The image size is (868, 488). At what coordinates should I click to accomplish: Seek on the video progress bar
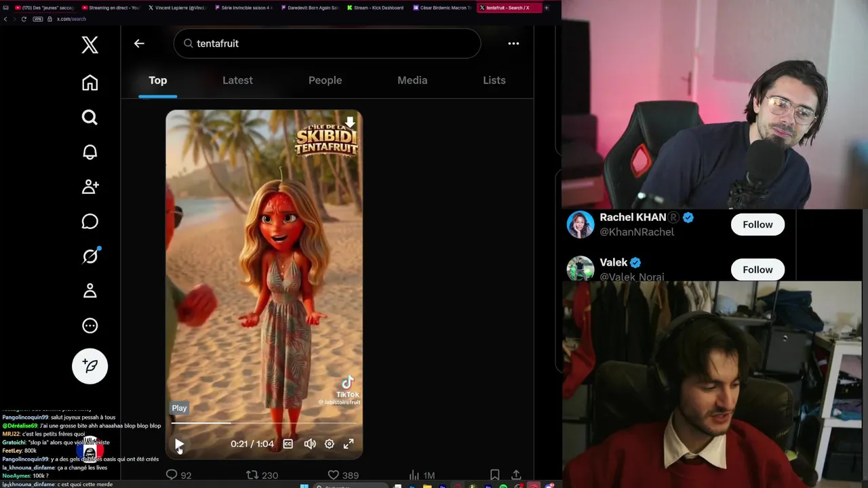[264, 423]
